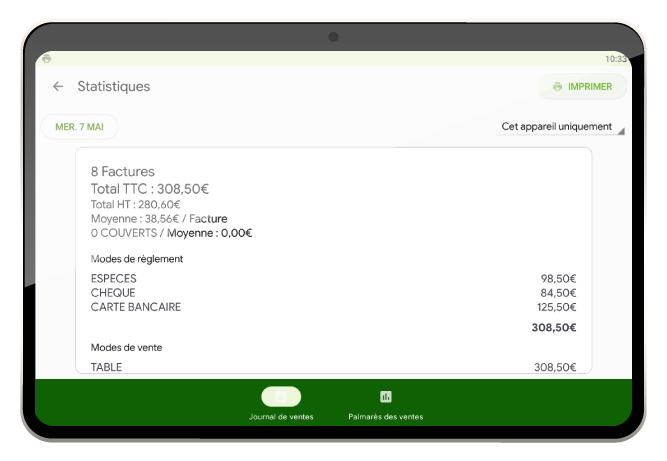The width and height of the screenshot is (667, 461).
Task: Click the Total HT : 280,60€ line
Action: [x=136, y=205]
